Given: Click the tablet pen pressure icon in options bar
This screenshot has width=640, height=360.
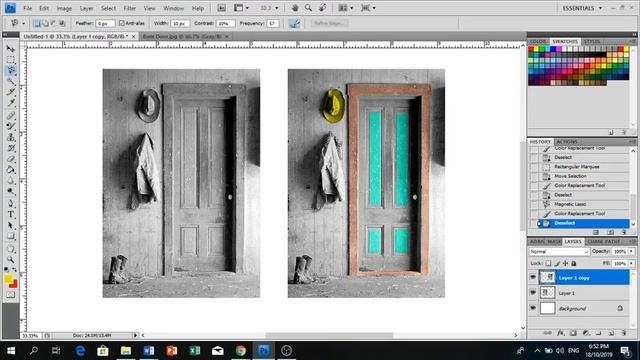Looking at the screenshot, I should click(x=294, y=23).
